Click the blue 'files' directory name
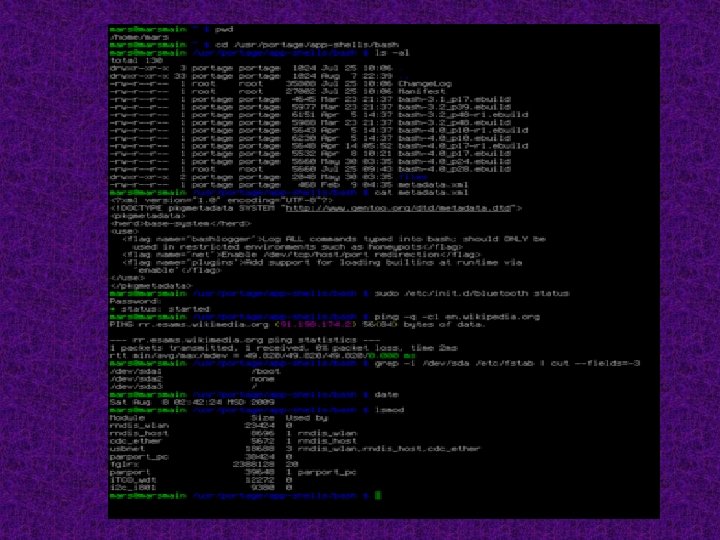Viewport: 720px width, 540px height. (x=413, y=177)
